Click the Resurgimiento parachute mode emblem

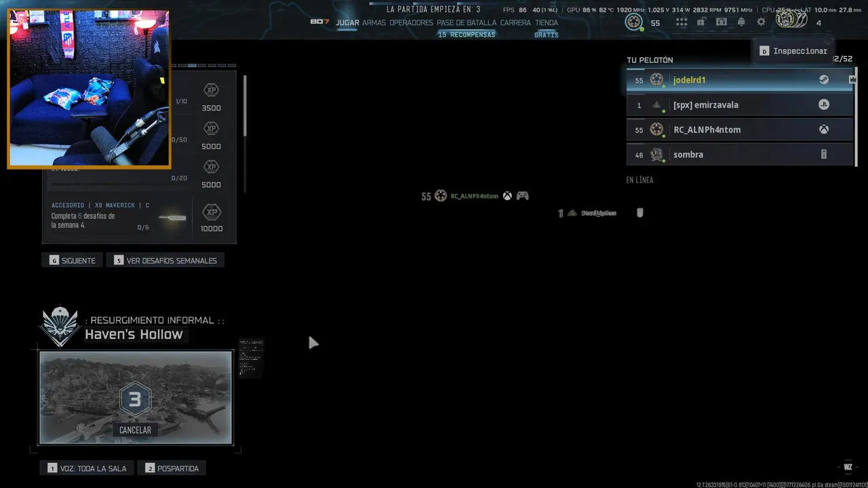coord(60,327)
